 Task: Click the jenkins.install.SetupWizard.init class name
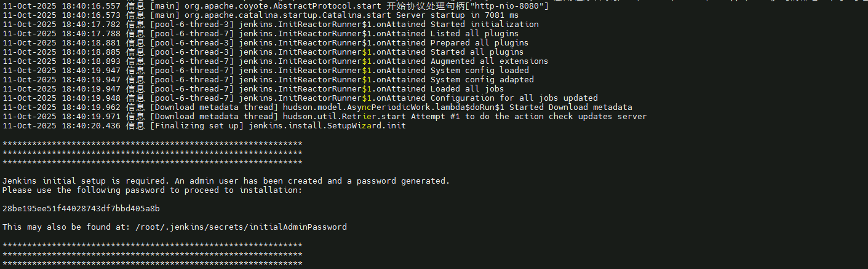[x=327, y=126]
